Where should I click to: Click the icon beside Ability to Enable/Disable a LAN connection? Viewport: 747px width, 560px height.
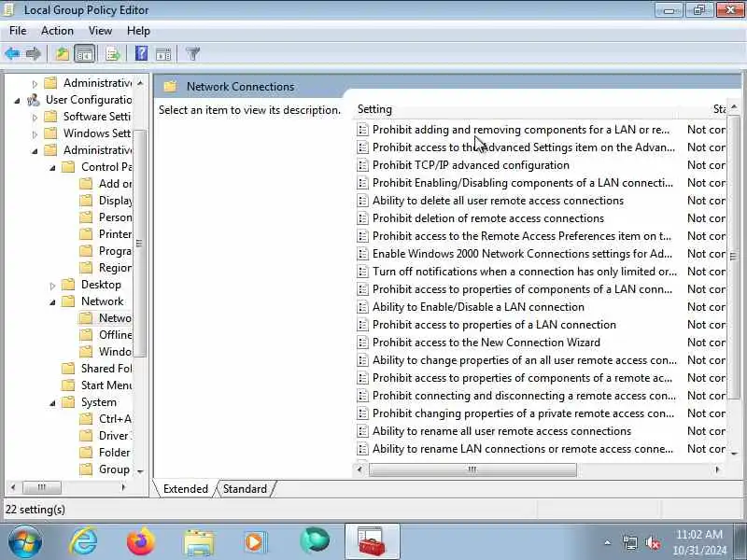point(362,307)
